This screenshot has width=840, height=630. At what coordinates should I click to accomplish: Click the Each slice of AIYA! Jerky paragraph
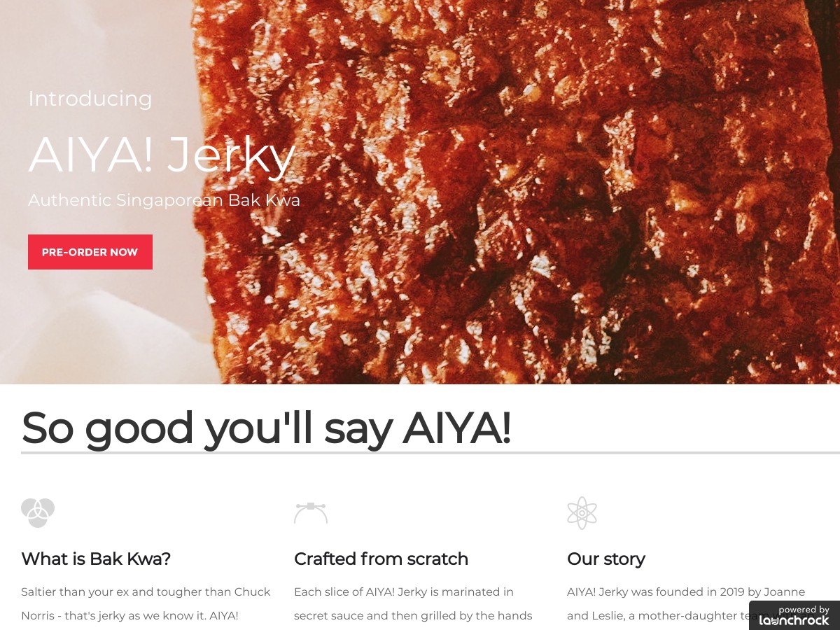(413, 603)
